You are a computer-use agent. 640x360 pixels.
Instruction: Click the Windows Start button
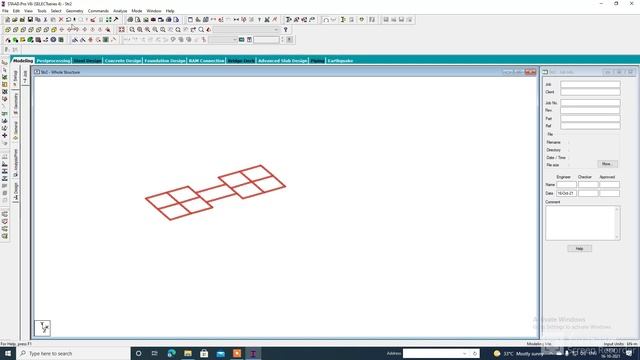8,353
